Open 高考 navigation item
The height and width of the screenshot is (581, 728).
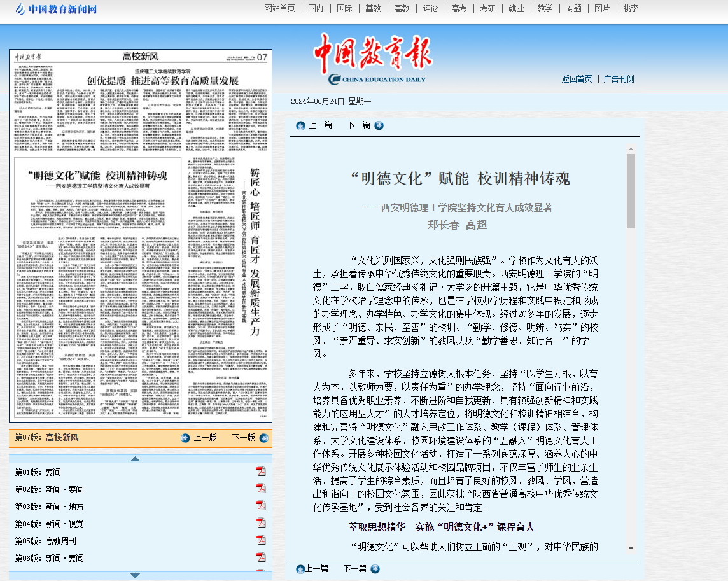[459, 8]
